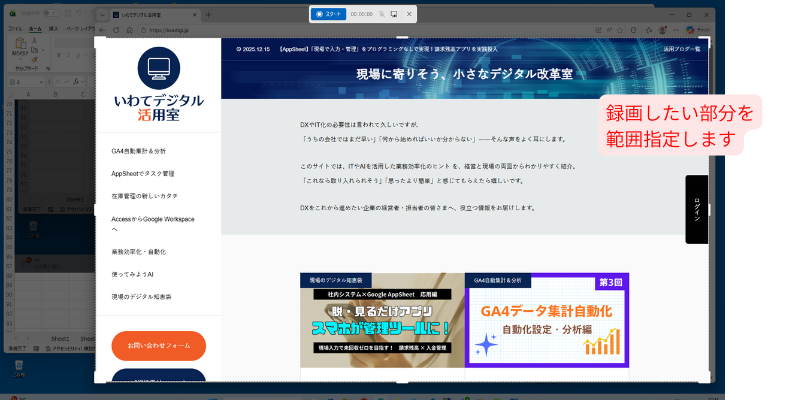Open the 脱・見るだけアプリ article thumbnail

tap(382, 320)
